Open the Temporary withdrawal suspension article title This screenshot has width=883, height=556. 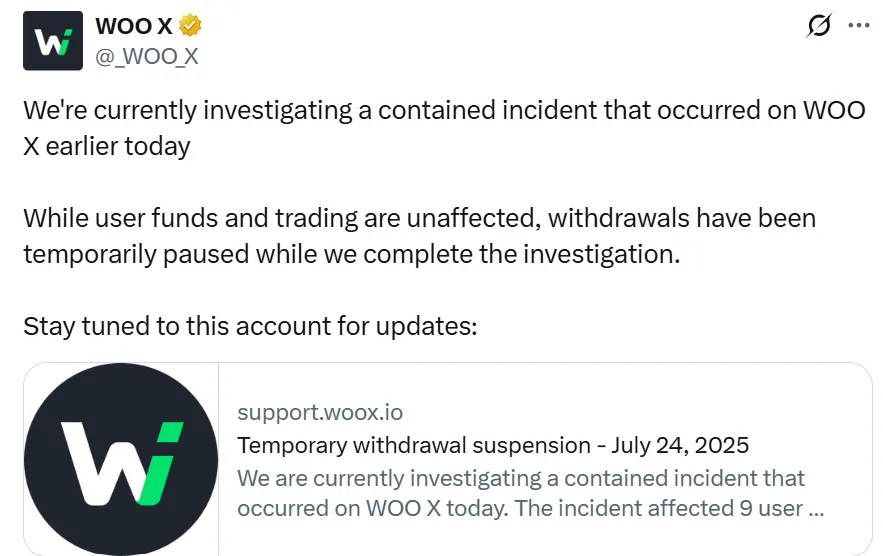point(414,445)
